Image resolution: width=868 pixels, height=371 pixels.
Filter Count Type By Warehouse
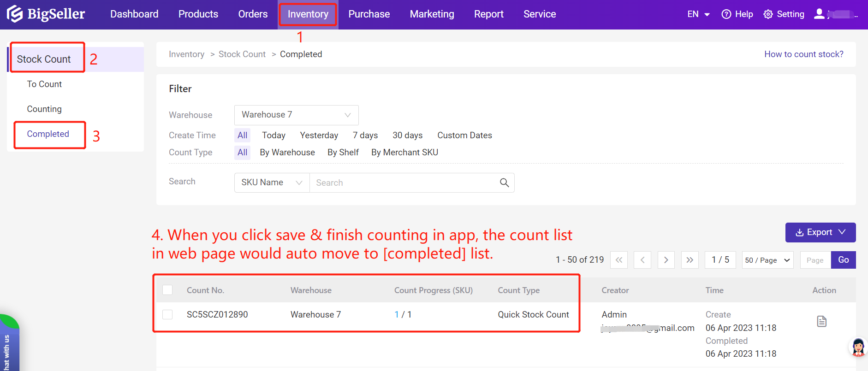pos(287,153)
